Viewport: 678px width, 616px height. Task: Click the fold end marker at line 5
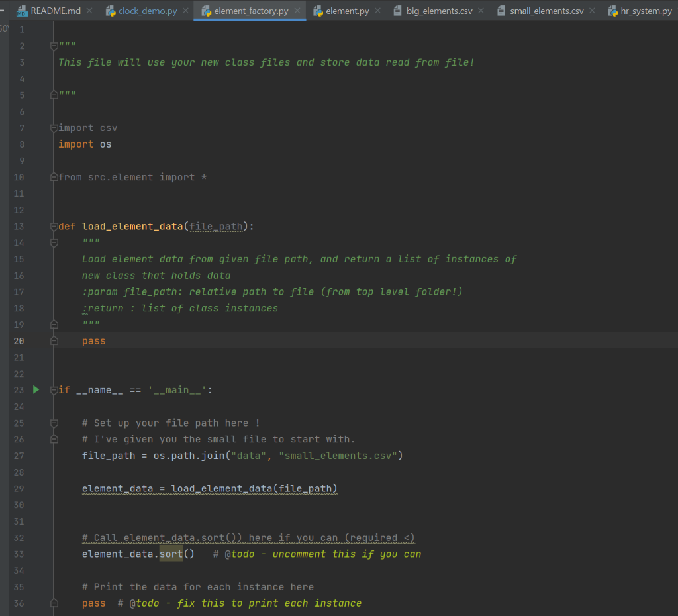coord(54,95)
